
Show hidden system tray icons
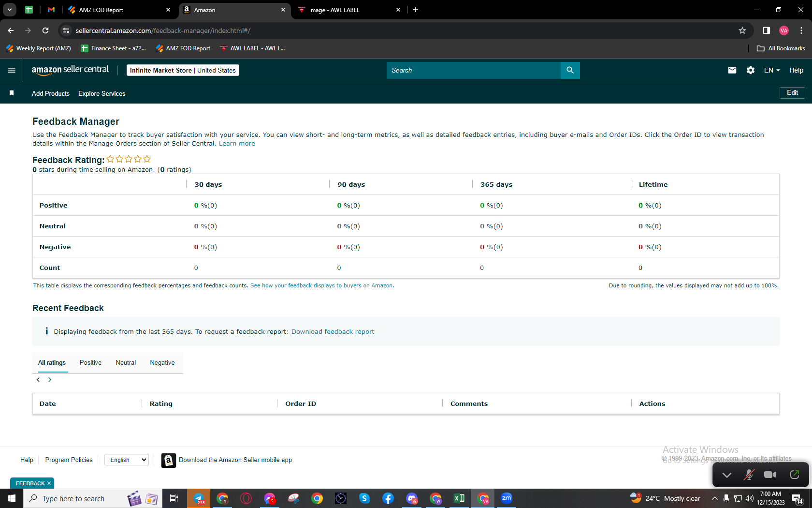coord(714,498)
